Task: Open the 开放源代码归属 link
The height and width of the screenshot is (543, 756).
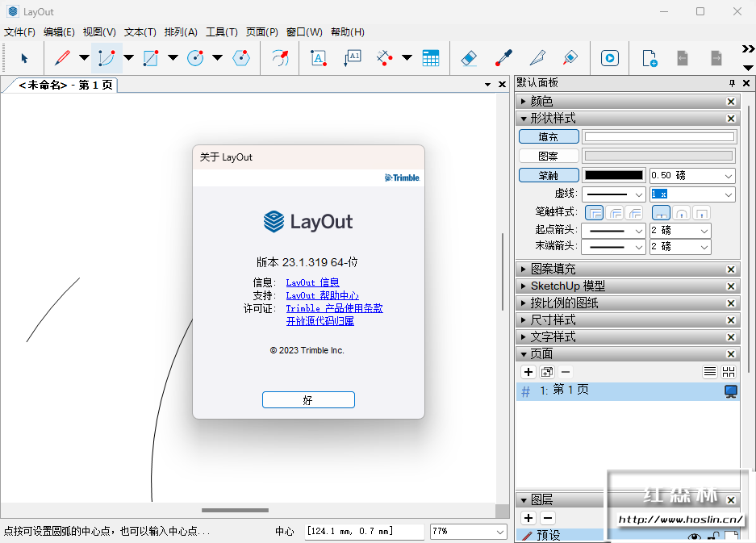Action: [320, 321]
